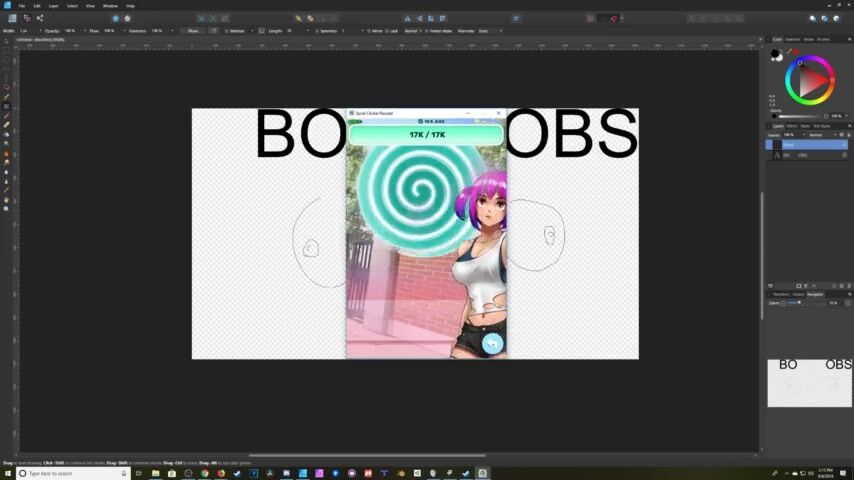
Task: Toggle visibility of the Pixel layer
Action: click(844, 144)
